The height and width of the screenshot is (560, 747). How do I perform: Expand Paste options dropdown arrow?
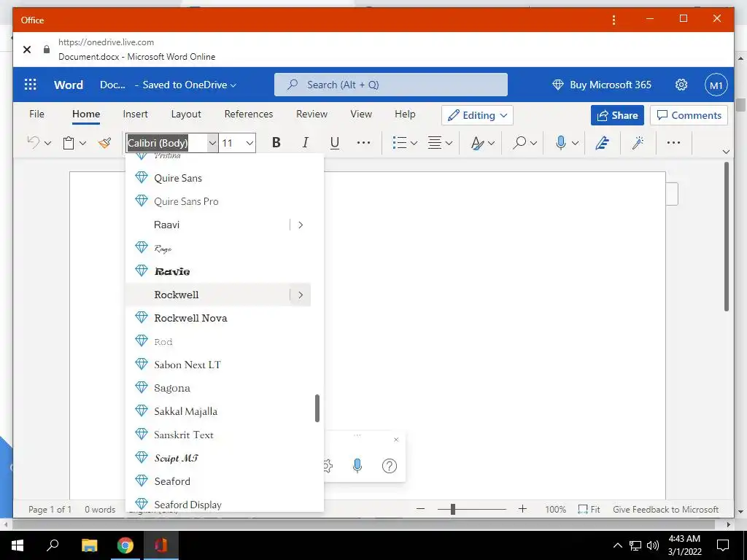pyautogui.click(x=83, y=143)
